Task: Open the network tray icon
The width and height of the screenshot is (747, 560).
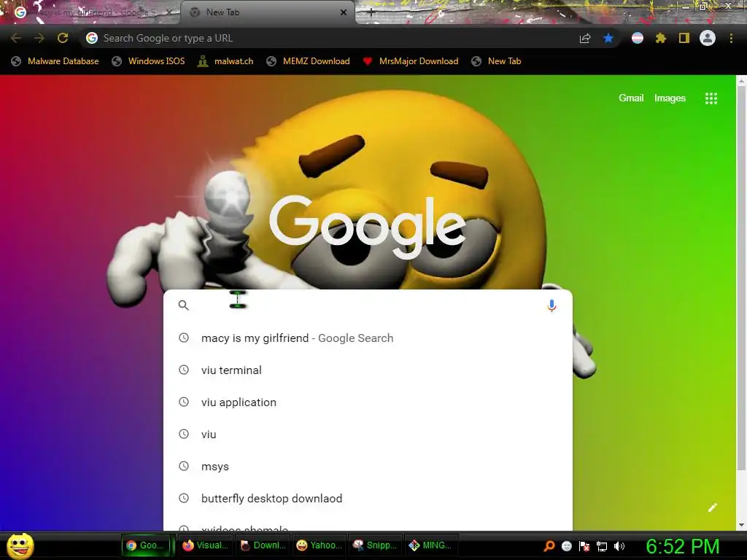Action: (x=602, y=545)
